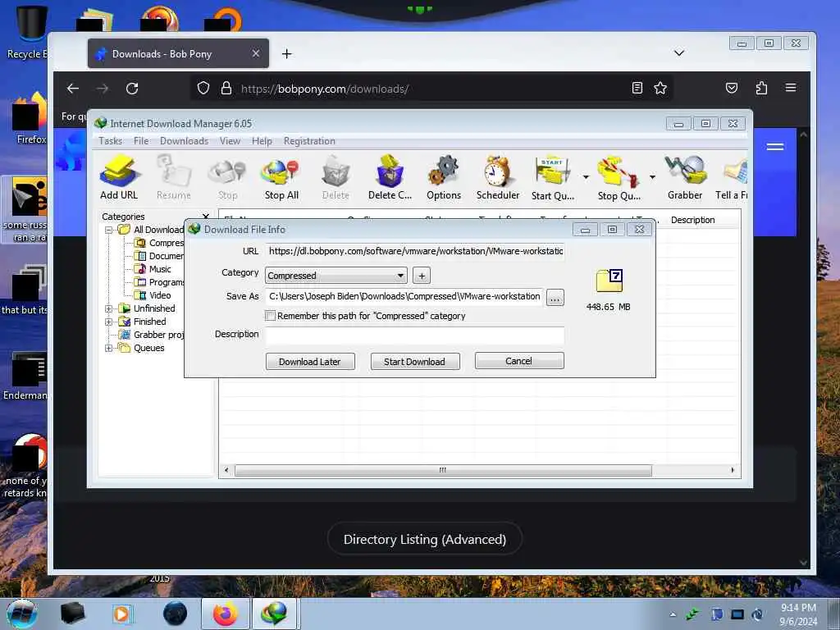Click the plus button to add category
The height and width of the screenshot is (630, 840).
pos(422,276)
